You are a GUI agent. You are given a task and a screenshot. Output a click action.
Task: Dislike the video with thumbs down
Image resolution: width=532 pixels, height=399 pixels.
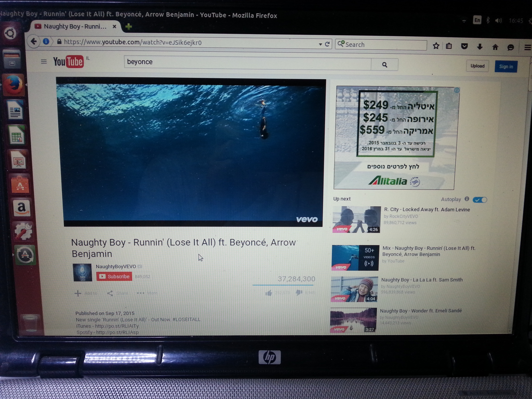299,293
